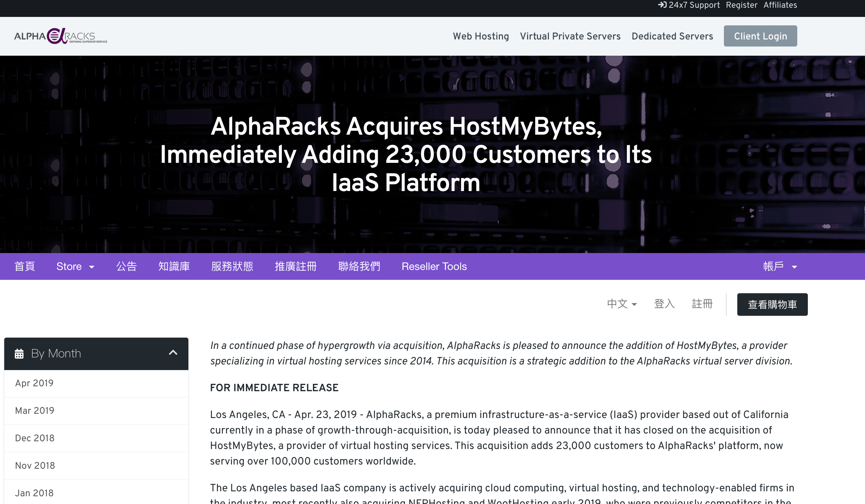865x504 pixels.
Task: Click the 查看購物車 view cart button
Action: (x=772, y=305)
